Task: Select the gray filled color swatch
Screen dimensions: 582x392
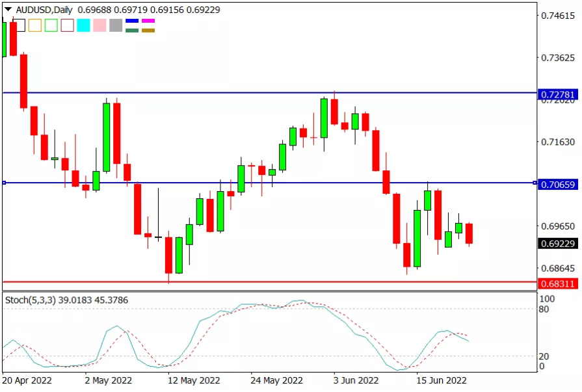Action: [x=116, y=25]
